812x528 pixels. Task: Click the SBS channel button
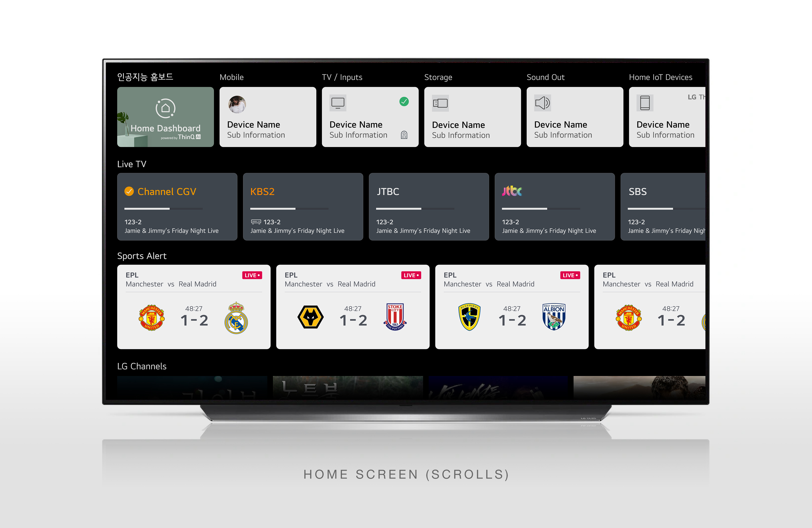[x=659, y=207]
